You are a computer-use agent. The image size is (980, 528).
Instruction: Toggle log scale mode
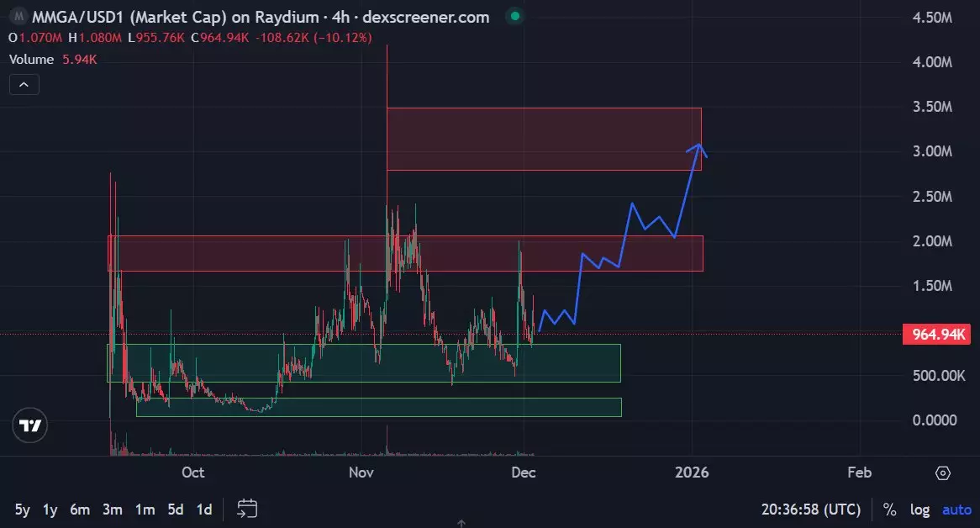[x=919, y=510]
